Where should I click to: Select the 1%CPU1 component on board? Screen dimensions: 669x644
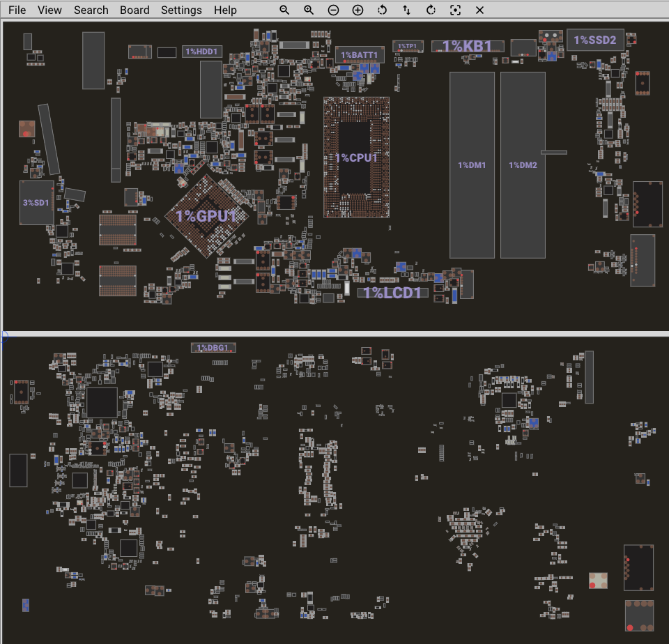point(356,158)
